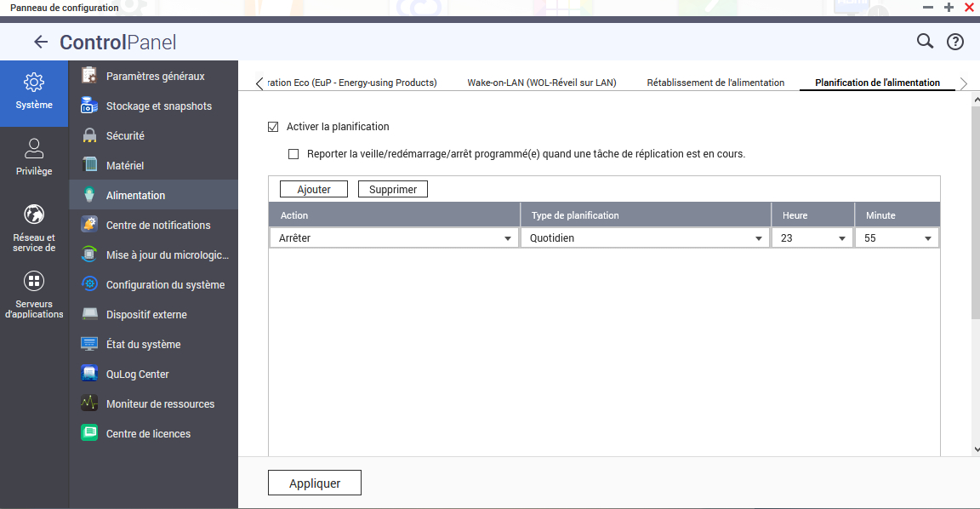Open the Réseau et service globe icon
The height and width of the screenshot is (509, 980).
pyautogui.click(x=34, y=214)
